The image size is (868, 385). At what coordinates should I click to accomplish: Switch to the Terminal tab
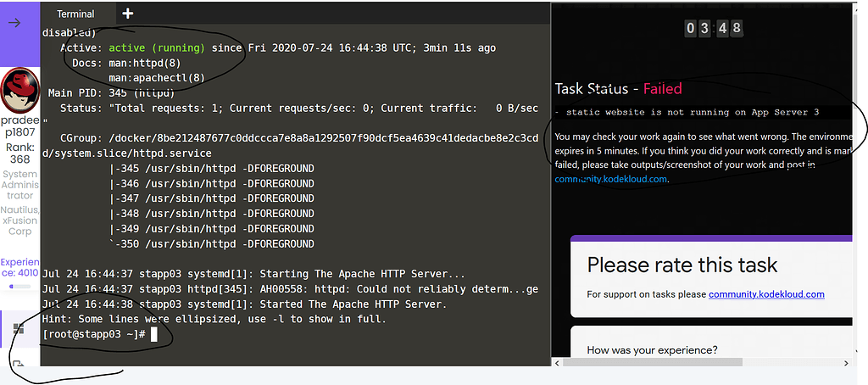75,14
